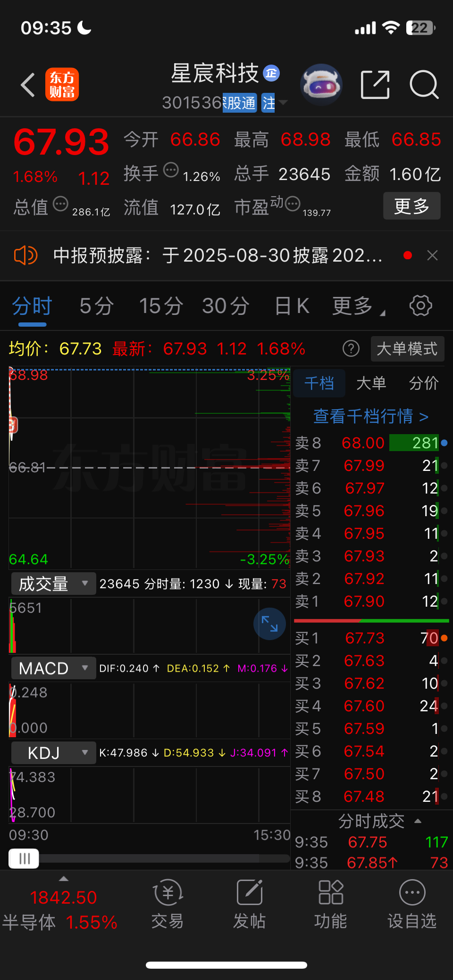Screen dimensions: 453x980
Task: Select the 大单 tab
Action: point(371,383)
